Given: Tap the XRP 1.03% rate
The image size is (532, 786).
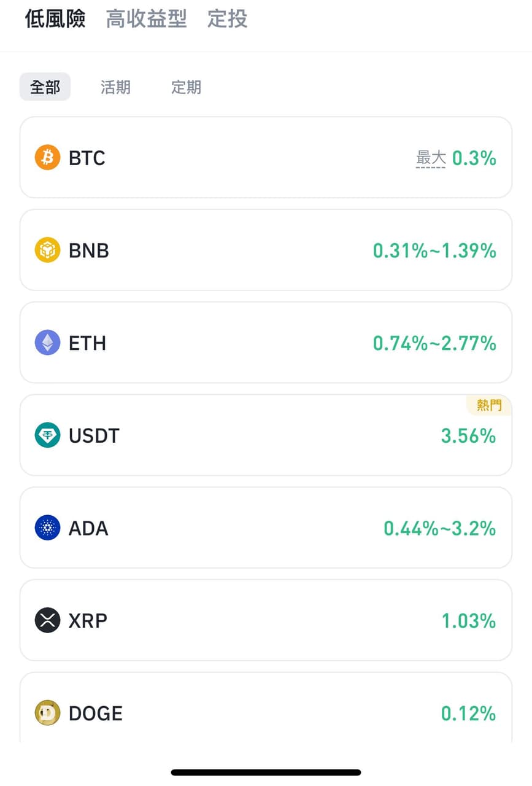Looking at the screenshot, I should (468, 621).
